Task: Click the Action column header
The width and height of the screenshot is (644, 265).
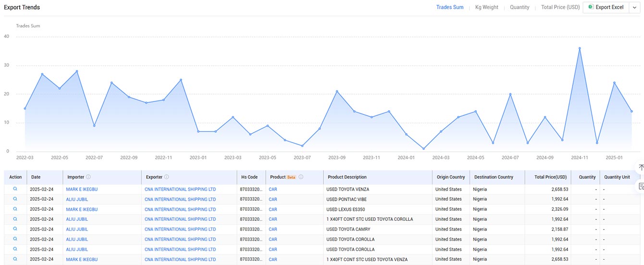Action: [15, 177]
